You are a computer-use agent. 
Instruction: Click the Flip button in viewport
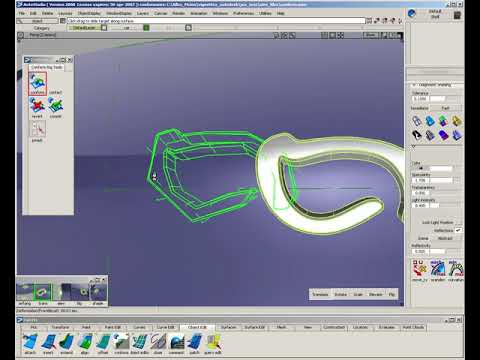coord(392,294)
